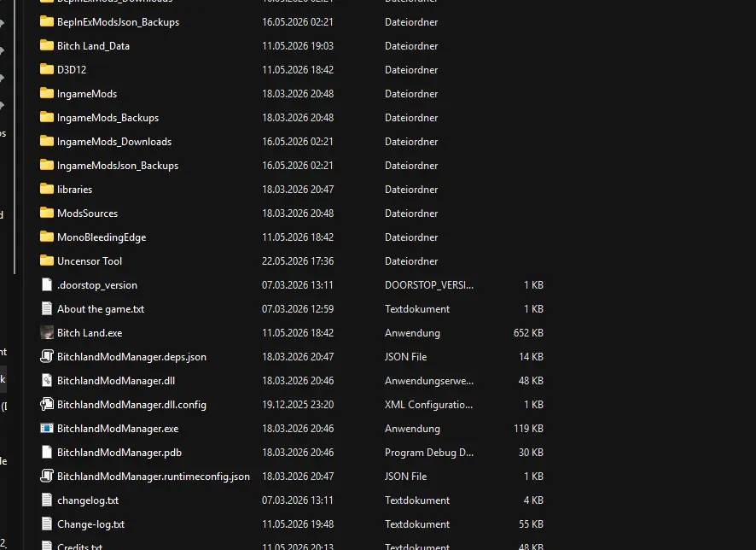Select the Uncensor Tool folder name
This screenshot has width=756, height=550.
coord(90,261)
